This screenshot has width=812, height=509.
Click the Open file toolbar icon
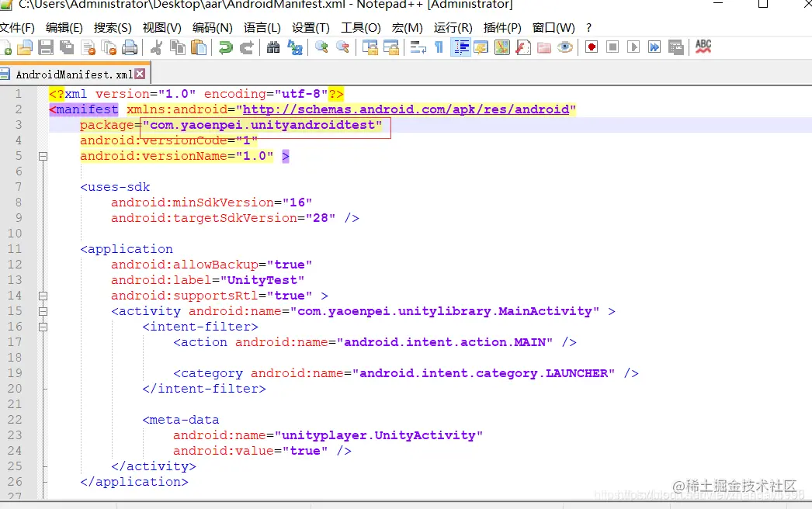click(x=24, y=47)
